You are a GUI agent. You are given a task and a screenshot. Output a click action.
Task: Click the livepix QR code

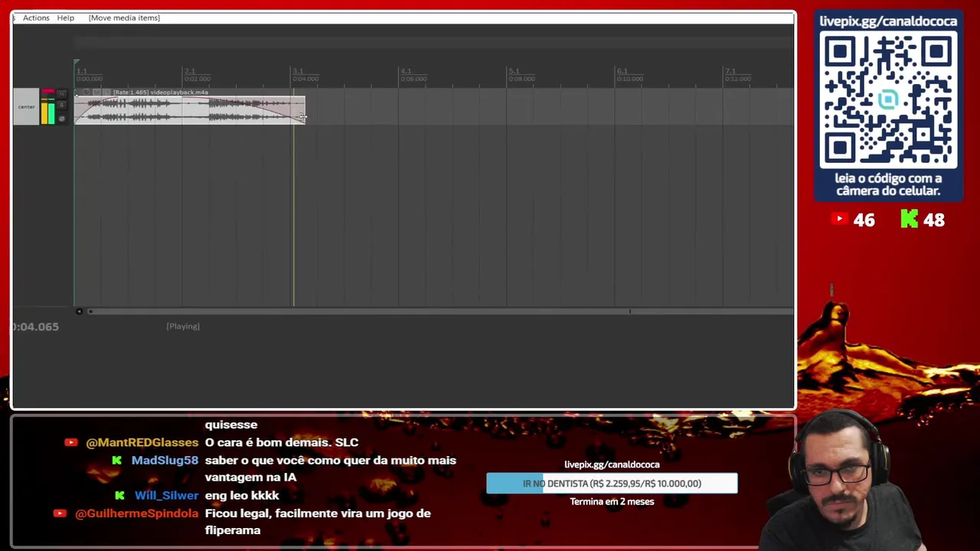(888, 101)
